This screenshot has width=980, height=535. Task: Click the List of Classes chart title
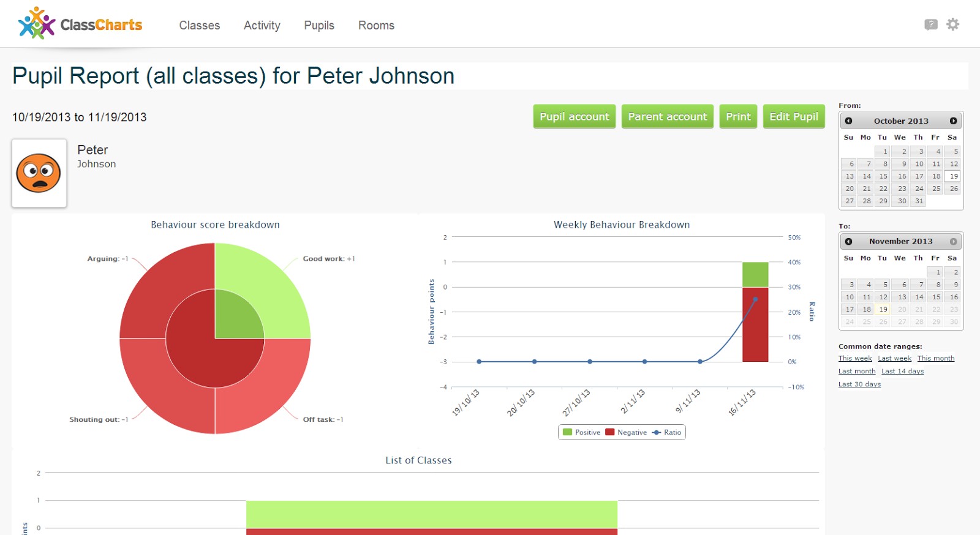click(x=418, y=460)
